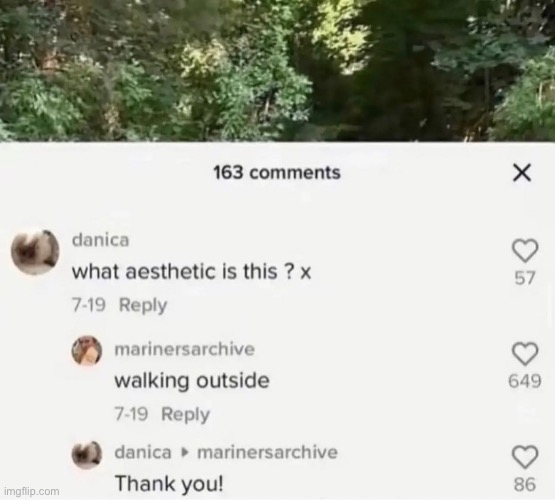Click the imgflip.com watermark

pos(32,492)
